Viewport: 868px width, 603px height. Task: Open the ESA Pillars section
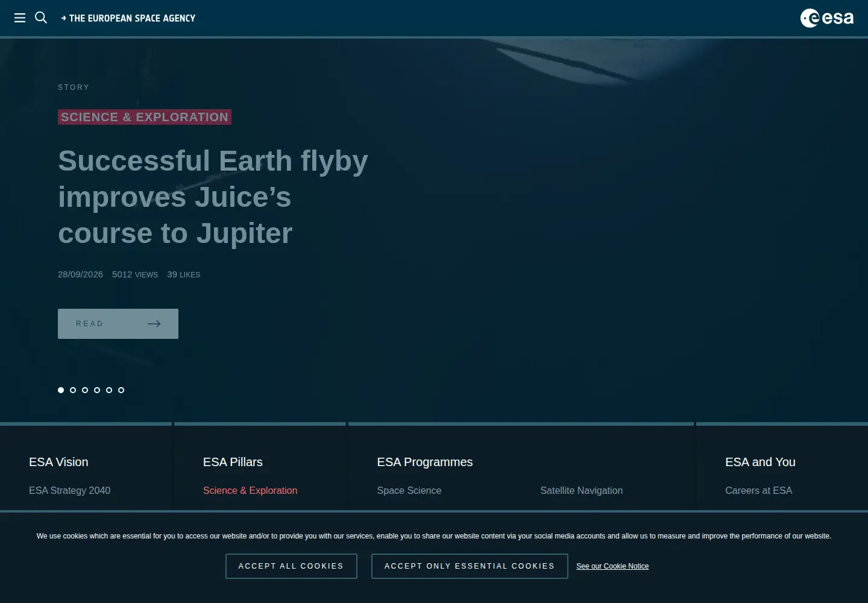(x=233, y=462)
